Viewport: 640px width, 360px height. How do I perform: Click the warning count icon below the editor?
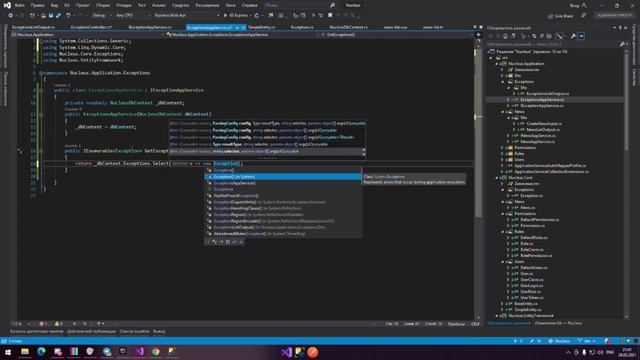58,324
